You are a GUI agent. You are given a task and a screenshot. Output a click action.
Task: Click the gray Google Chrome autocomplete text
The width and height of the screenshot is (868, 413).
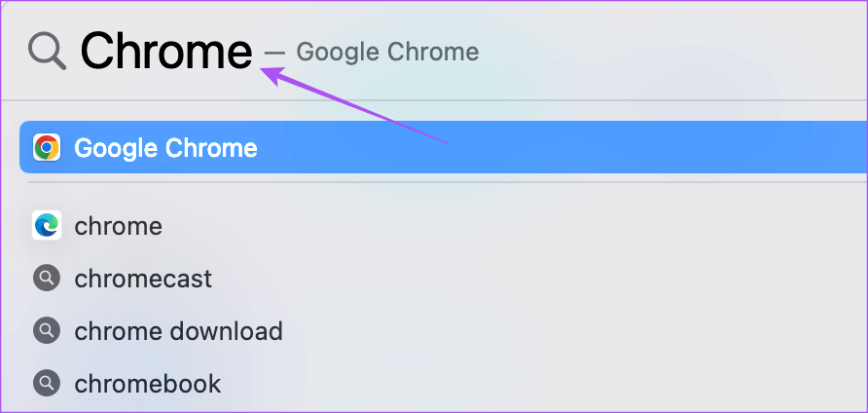point(387,52)
